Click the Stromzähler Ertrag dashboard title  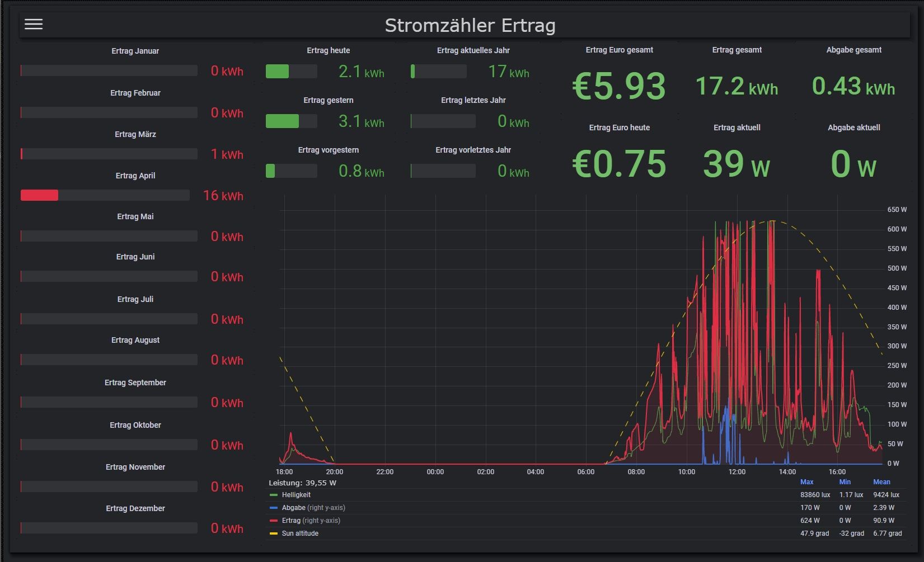point(470,25)
